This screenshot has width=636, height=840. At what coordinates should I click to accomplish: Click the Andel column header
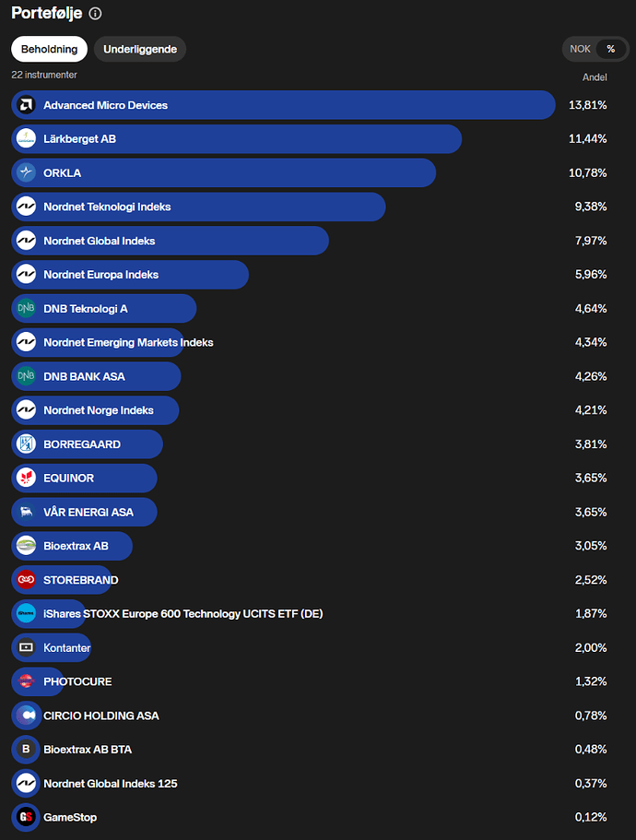[595, 77]
